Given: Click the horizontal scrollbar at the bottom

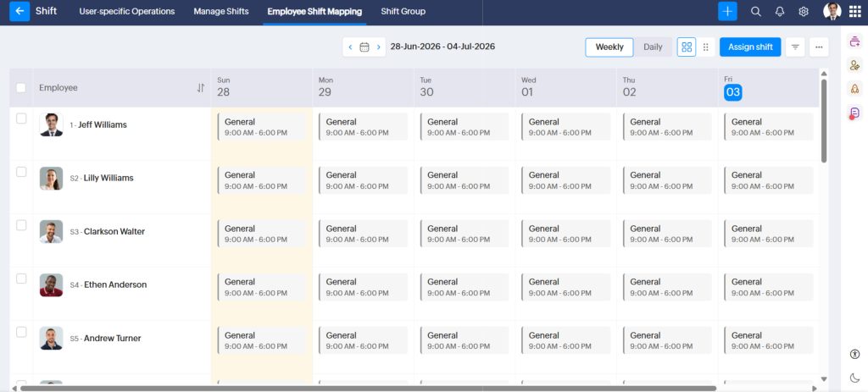Looking at the screenshot, I should tap(368, 388).
